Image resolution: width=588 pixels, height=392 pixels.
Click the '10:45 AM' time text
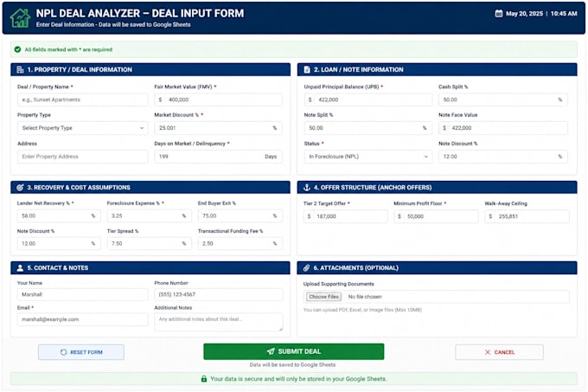[564, 14]
